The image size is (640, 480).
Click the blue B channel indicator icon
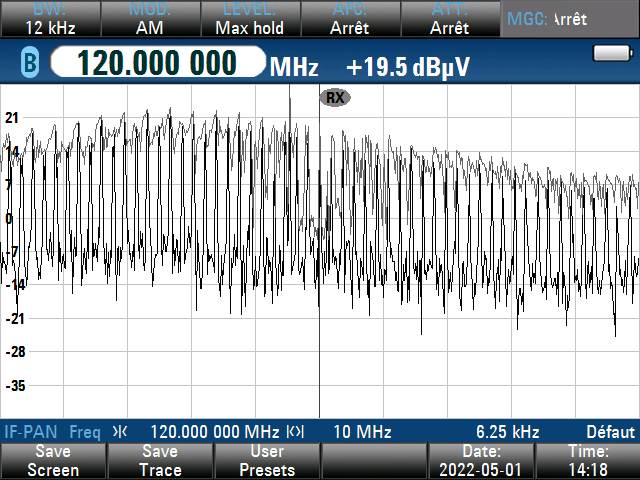pyautogui.click(x=29, y=64)
